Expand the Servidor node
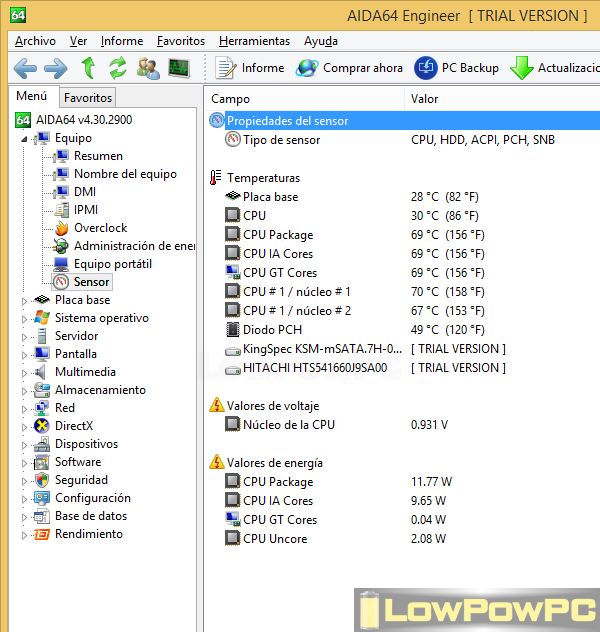This screenshot has height=632, width=600. pos(24,337)
